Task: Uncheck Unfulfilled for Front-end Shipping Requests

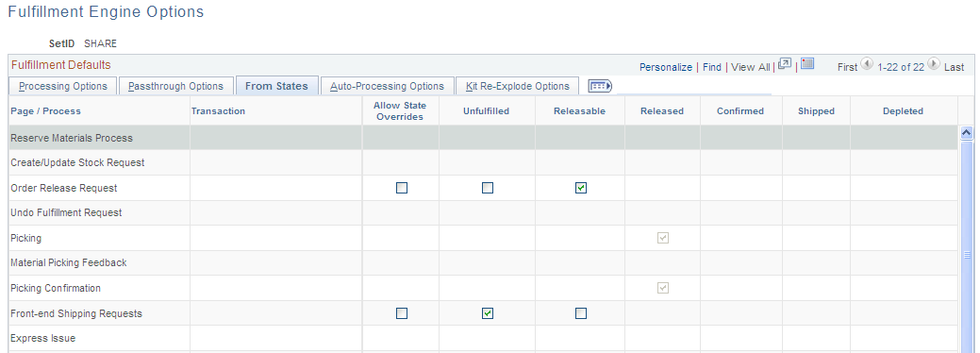Action: pyautogui.click(x=488, y=313)
